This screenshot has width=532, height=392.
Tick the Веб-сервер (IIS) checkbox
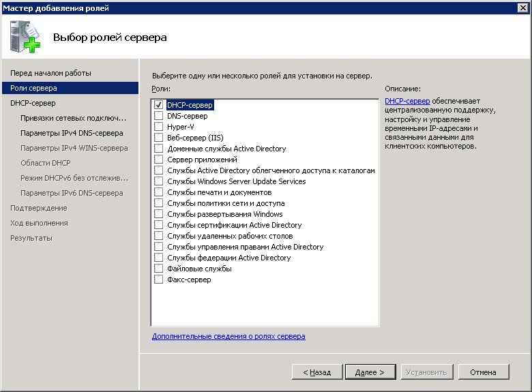coord(158,137)
